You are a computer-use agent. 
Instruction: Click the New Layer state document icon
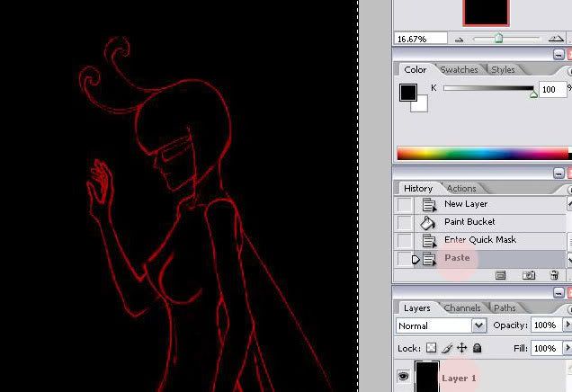(x=429, y=205)
